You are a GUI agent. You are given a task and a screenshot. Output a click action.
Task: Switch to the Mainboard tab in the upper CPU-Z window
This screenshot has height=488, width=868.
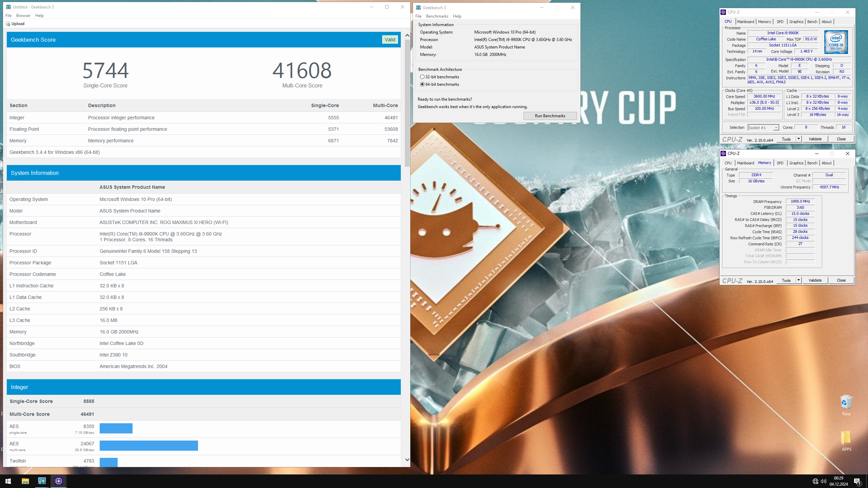(x=746, y=22)
